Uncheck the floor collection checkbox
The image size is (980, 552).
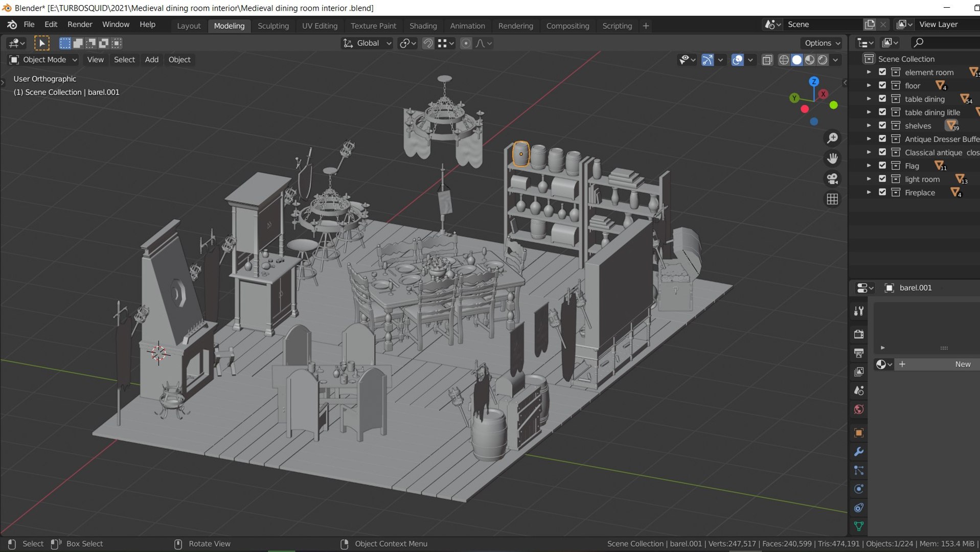point(882,85)
